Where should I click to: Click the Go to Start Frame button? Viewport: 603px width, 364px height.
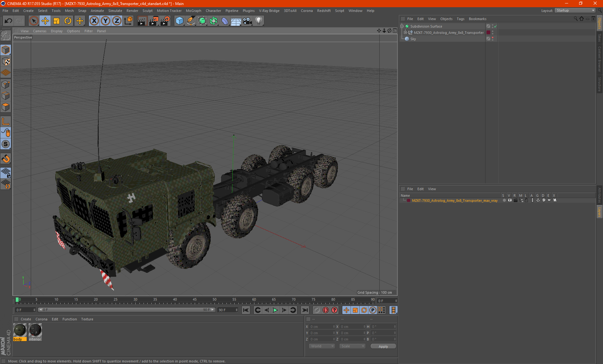[246, 310]
